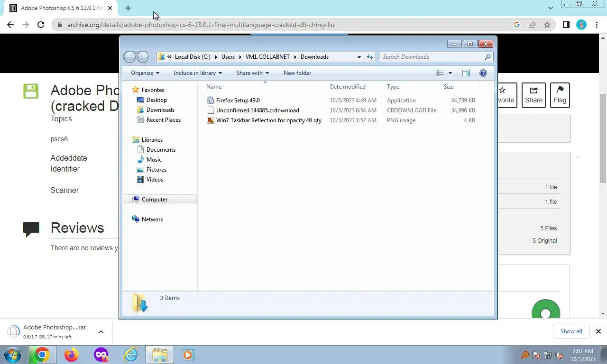Show the preview pane icon
Image resolution: width=607 pixels, height=364 pixels.
click(x=466, y=73)
